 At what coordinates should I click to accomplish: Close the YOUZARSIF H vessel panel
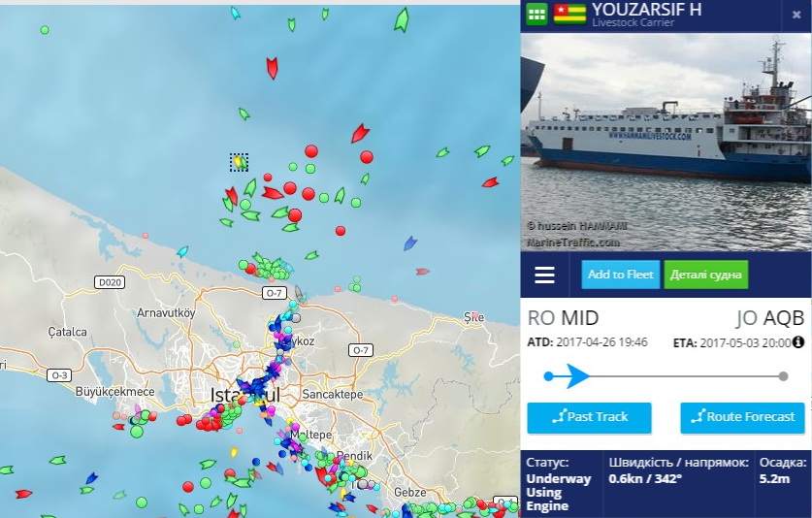pos(796,15)
